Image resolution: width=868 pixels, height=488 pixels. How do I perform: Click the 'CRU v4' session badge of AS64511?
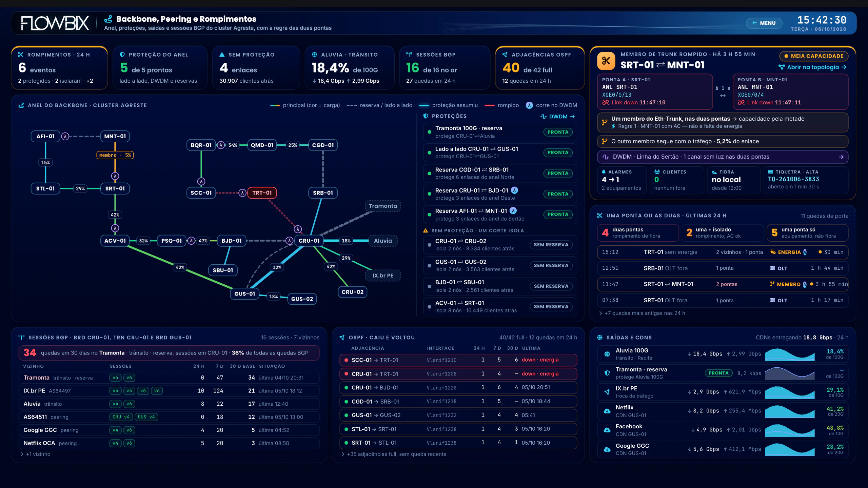tap(121, 417)
